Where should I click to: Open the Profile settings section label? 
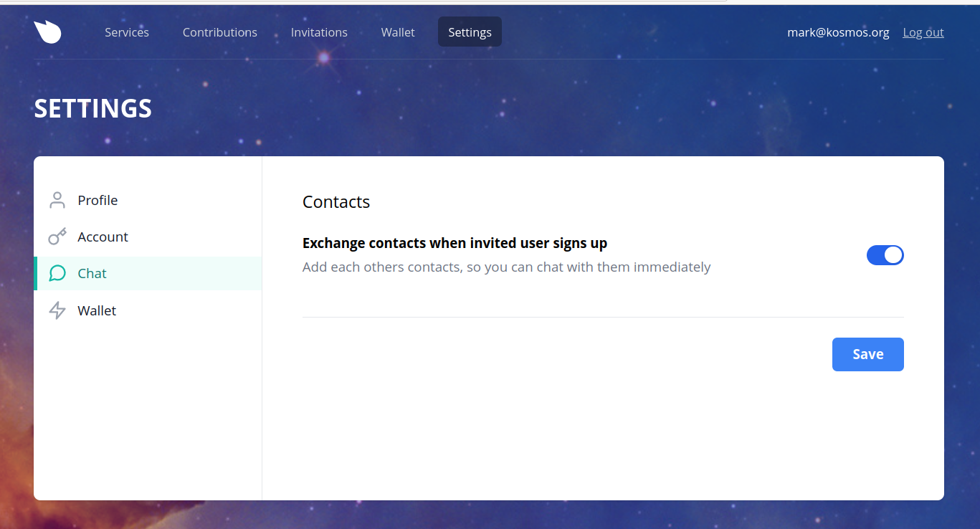coord(97,200)
